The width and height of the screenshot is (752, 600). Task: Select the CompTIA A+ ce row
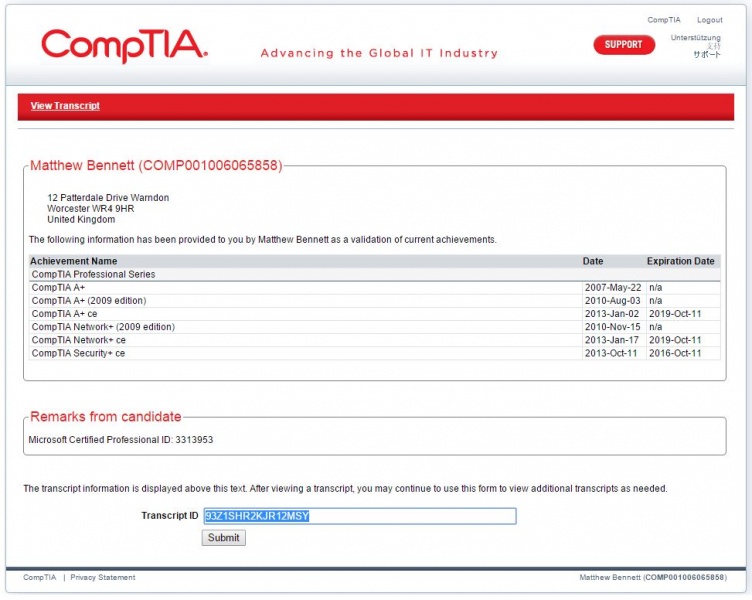click(x=375, y=314)
